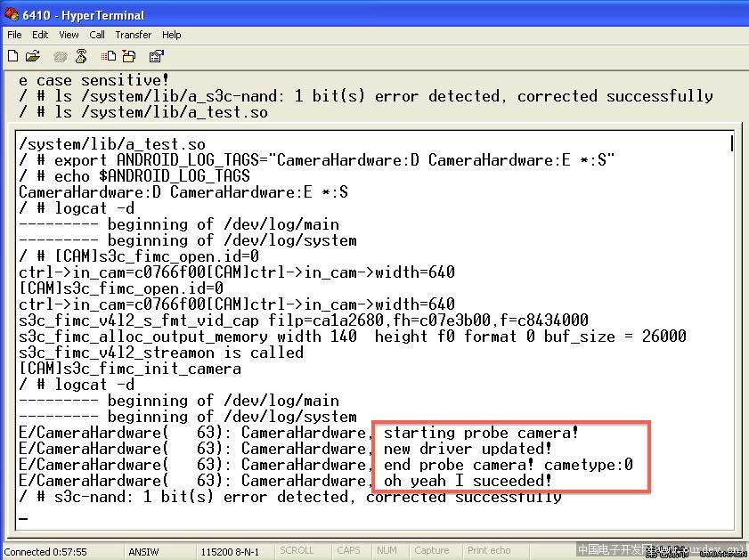Click the Disconnect toolbar icon
The height and width of the screenshot is (560, 749).
[81, 56]
